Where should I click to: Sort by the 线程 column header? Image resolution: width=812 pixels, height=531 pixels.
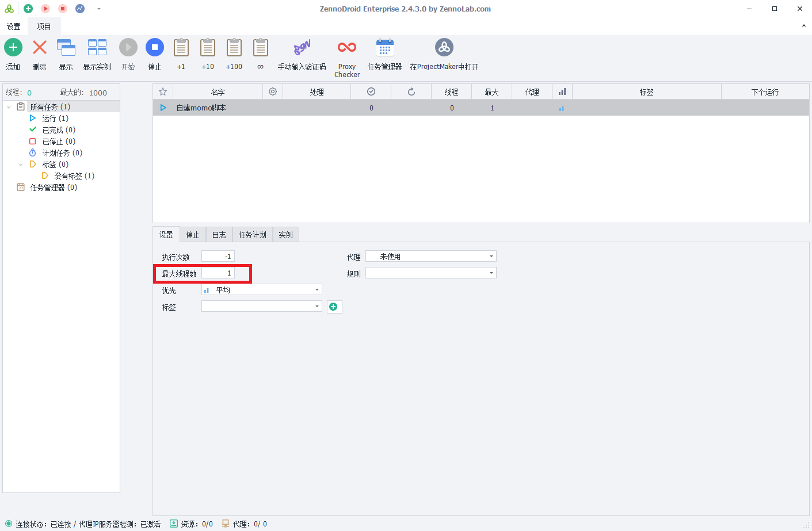point(452,92)
